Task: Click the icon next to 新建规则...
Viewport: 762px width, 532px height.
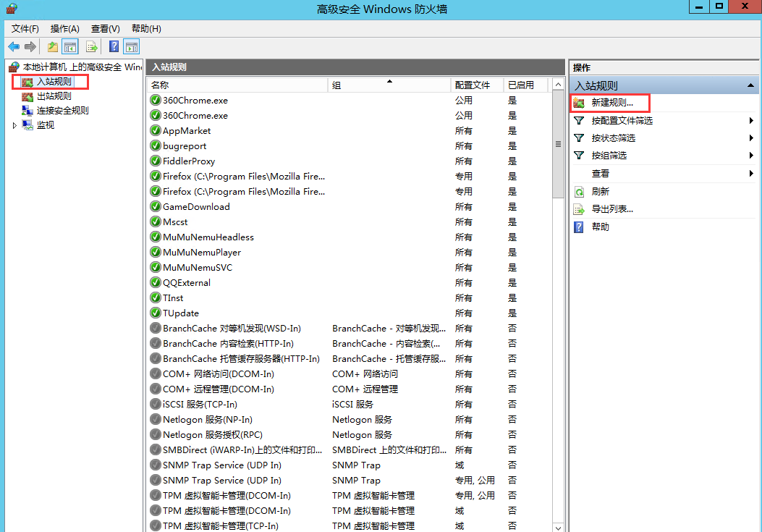Action: 579,103
